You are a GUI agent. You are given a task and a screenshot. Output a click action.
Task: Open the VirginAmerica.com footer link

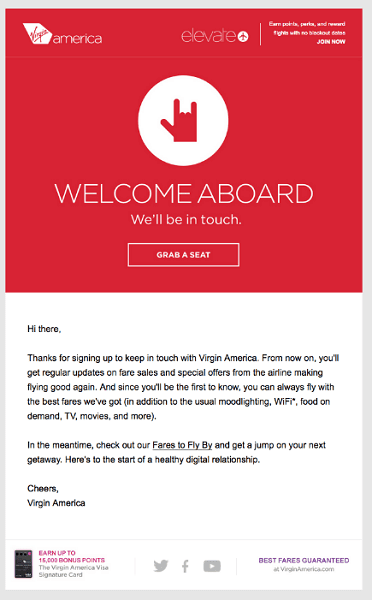point(304,569)
